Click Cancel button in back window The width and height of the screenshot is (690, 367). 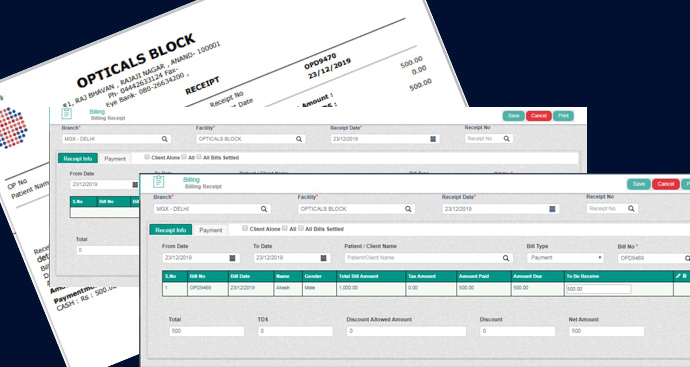pos(539,116)
